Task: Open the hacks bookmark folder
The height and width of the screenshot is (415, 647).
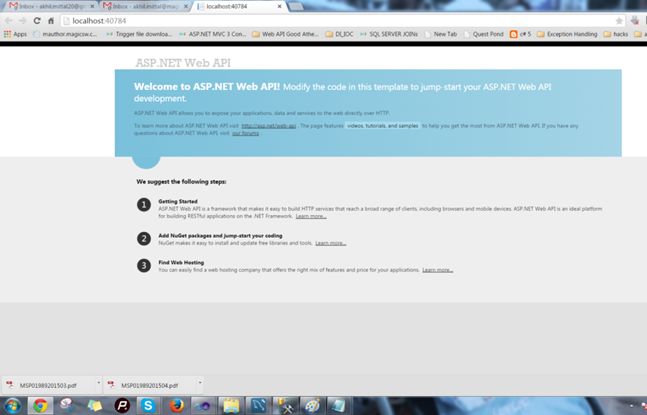Action: click(616, 34)
